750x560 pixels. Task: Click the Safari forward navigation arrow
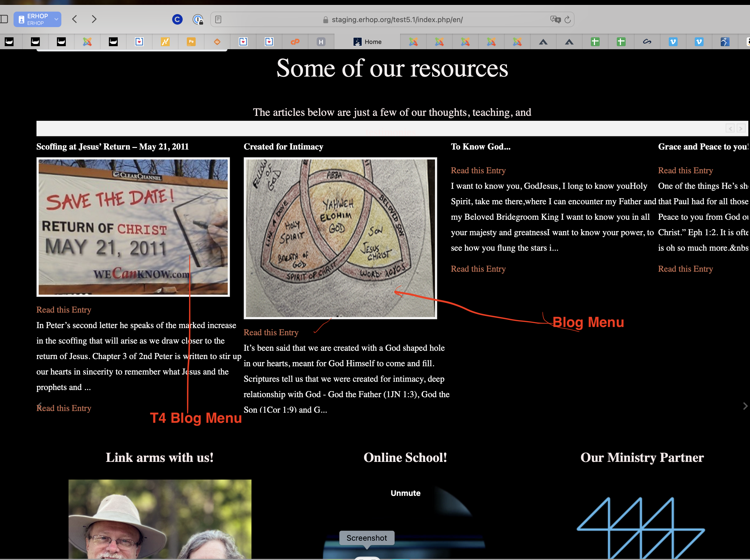coord(94,19)
